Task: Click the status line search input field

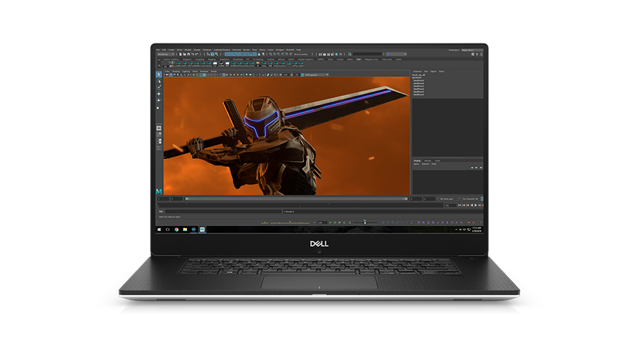Action: coord(367,54)
